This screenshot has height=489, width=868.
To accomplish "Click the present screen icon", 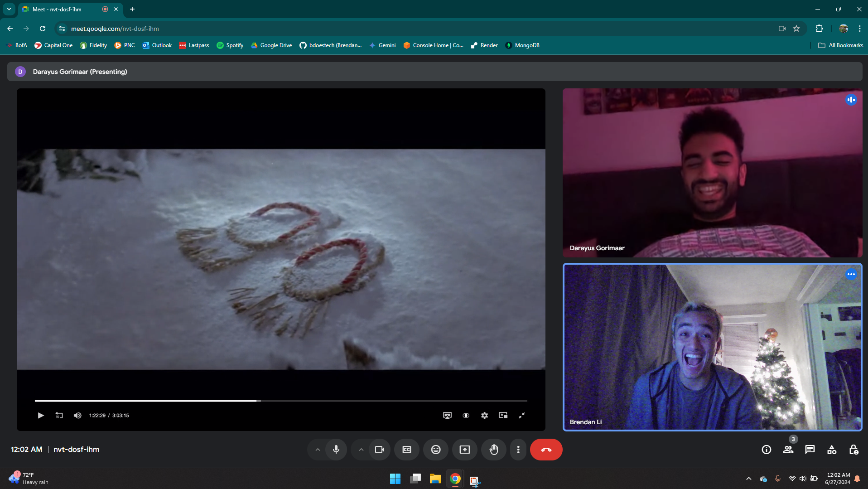I will (x=464, y=450).
